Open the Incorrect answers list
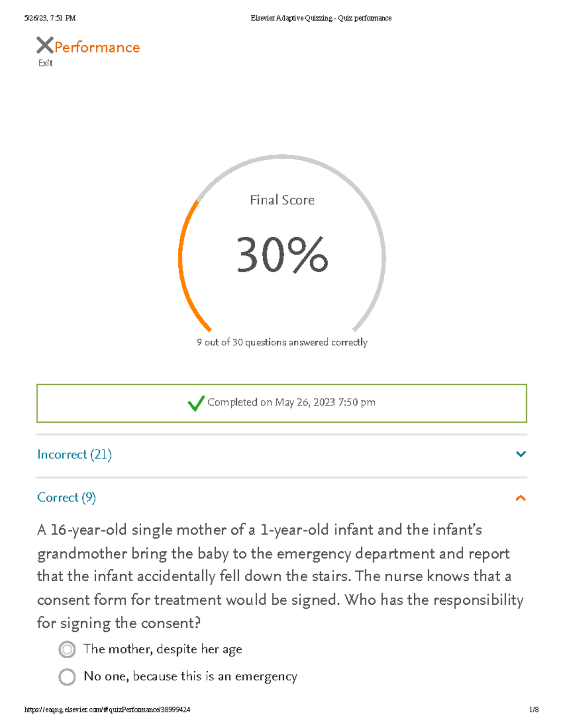Viewport: 563px width, 728px height. pyautogui.click(x=75, y=454)
